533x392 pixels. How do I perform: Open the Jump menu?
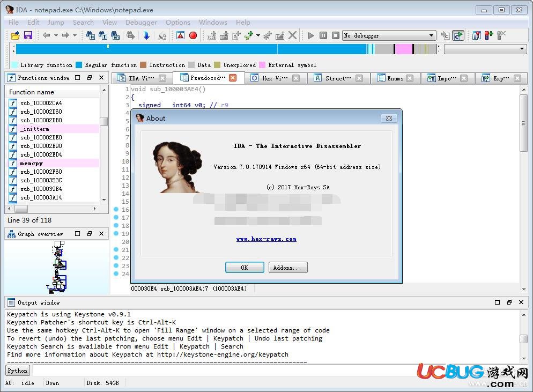pyautogui.click(x=56, y=23)
